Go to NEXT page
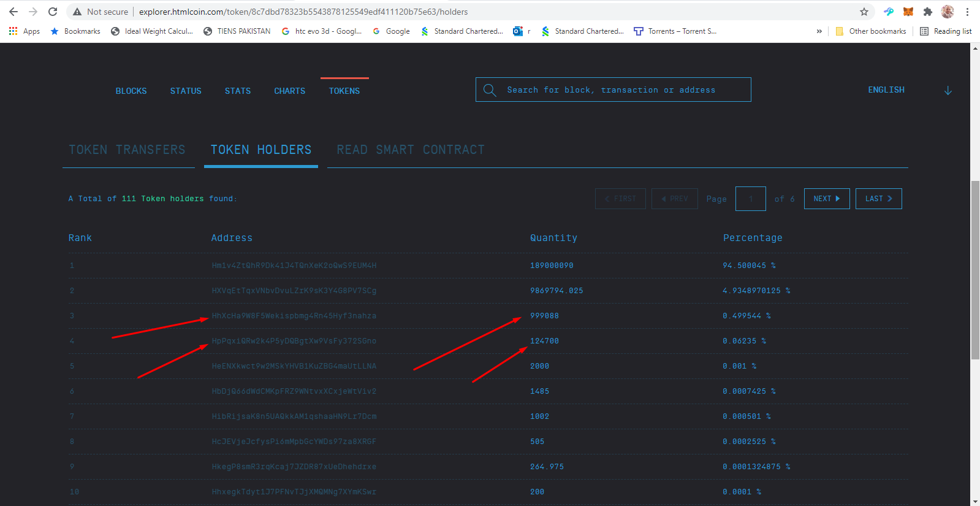 [827, 199]
